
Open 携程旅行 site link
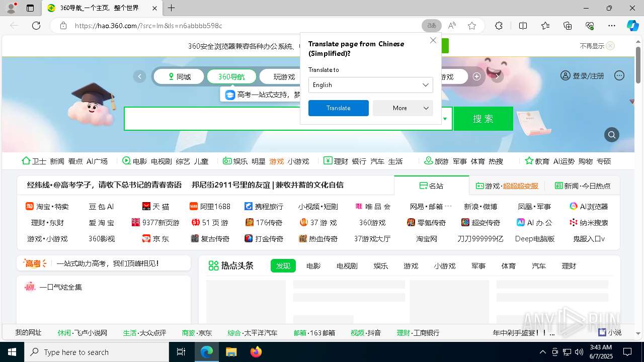pos(264,207)
